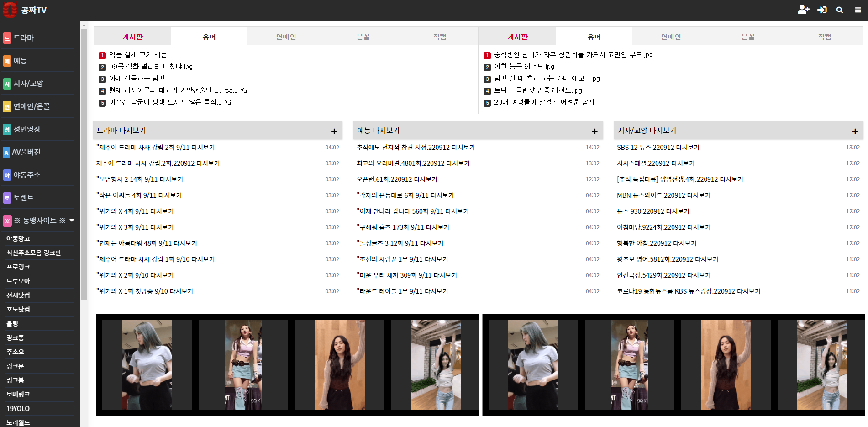Expand the 동맹사이트 sidebar dropdown arrow
The image size is (868, 427).
72,221
